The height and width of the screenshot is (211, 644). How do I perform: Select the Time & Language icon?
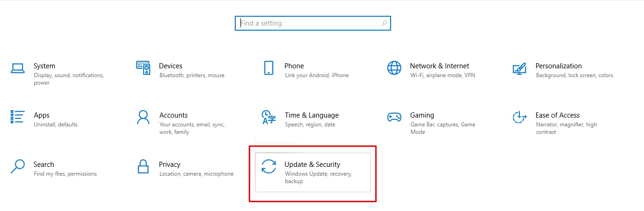click(269, 117)
